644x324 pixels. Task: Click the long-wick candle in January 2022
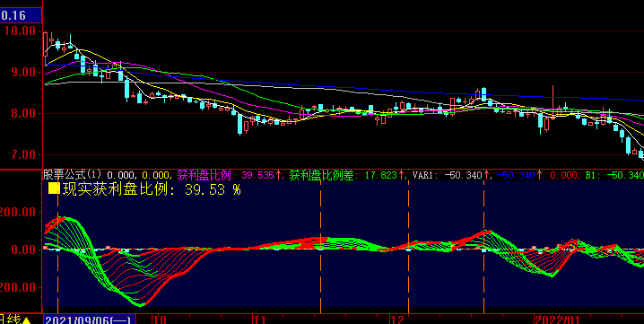pyautogui.click(x=553, y=102)
